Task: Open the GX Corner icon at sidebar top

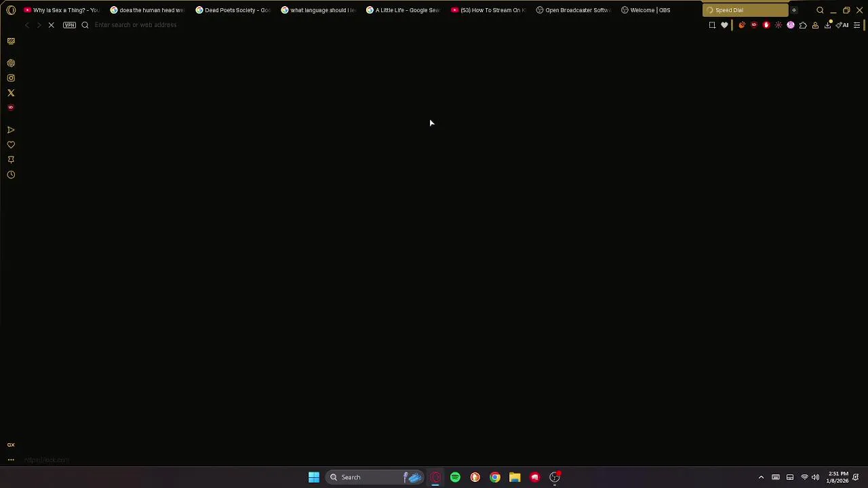Action: pos(11,41)
